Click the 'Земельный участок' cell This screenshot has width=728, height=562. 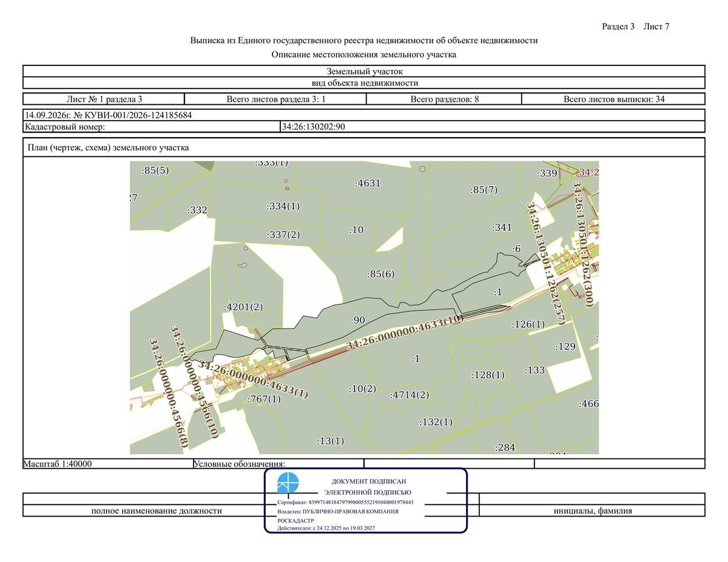pyautogui.click(x=364, y=72)
